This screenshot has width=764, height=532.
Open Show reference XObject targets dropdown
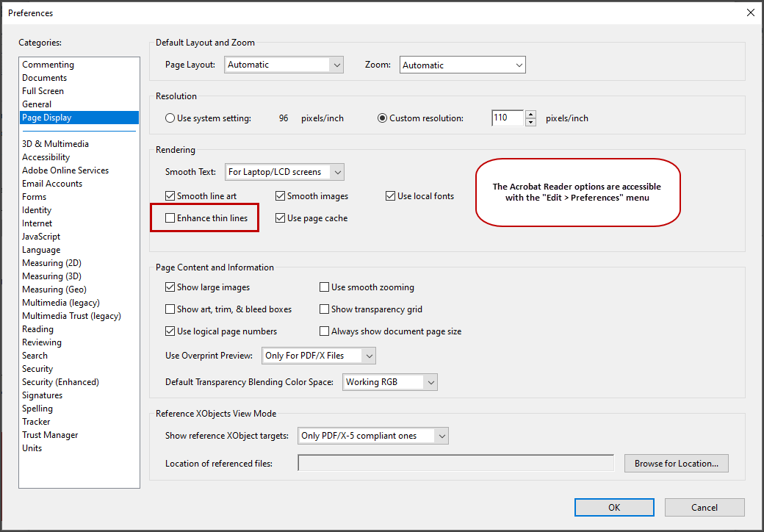coord(373,436)
